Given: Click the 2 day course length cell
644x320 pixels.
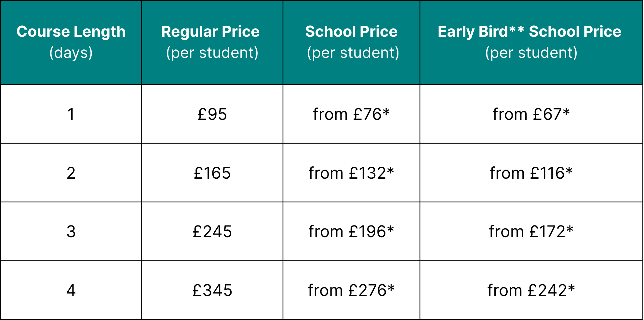Looking at the screenshot, I should click(x=71, y=173).
